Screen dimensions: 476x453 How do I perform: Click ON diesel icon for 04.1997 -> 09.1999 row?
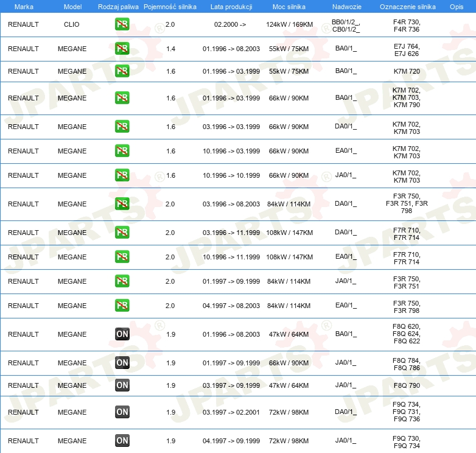click(x=122, y=441)
